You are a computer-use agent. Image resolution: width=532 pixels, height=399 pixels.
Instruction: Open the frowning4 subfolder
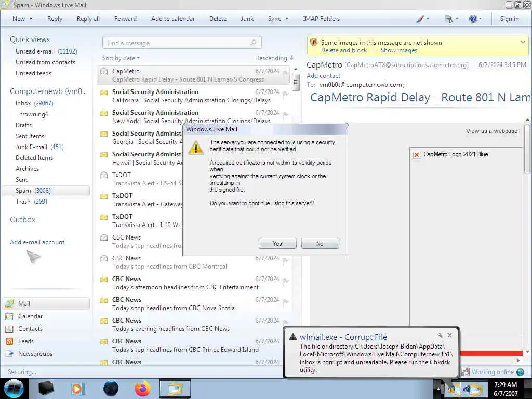[34, 114]
